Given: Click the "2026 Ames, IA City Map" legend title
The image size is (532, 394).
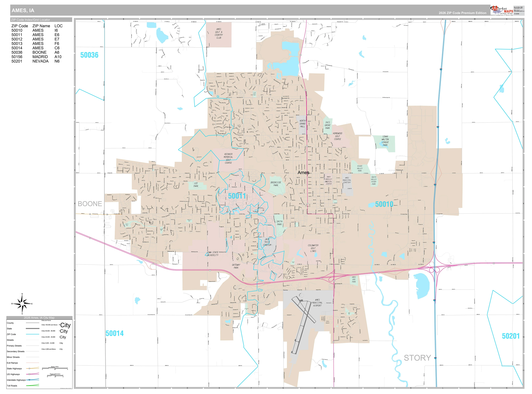Looking at the screenshot, I should pos(39,318).
